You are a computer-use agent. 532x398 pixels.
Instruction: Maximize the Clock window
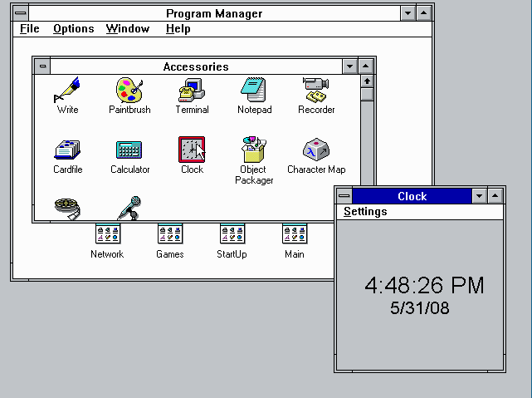(495, 196)
